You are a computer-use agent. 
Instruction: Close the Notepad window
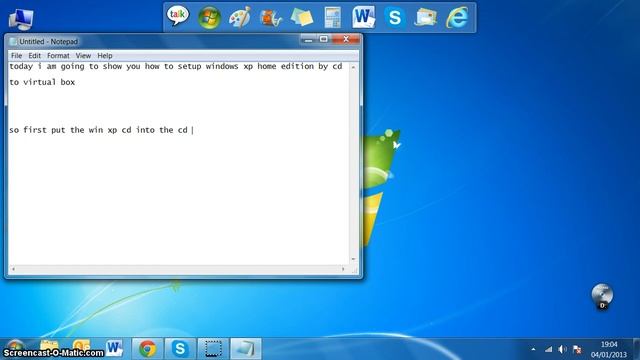(x=346, y=40)
